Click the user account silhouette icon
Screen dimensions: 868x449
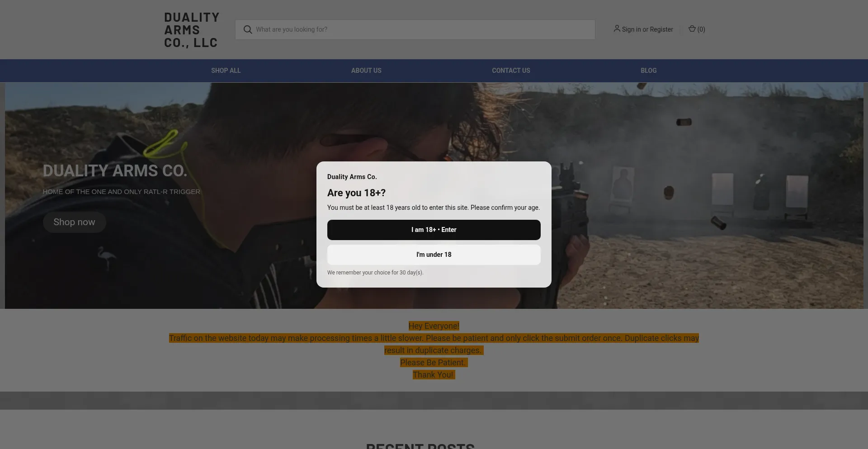point(617,29)
